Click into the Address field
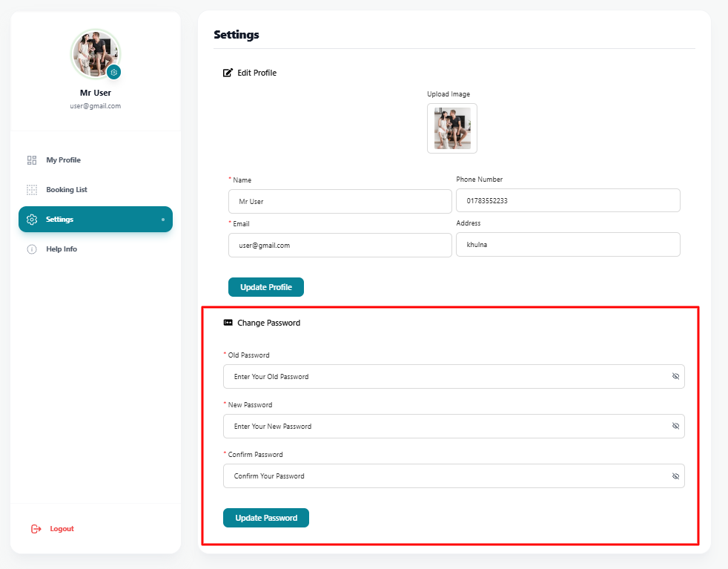Image resolution: width=728 pixels, height=569 pixels. [x=569, y=244]
